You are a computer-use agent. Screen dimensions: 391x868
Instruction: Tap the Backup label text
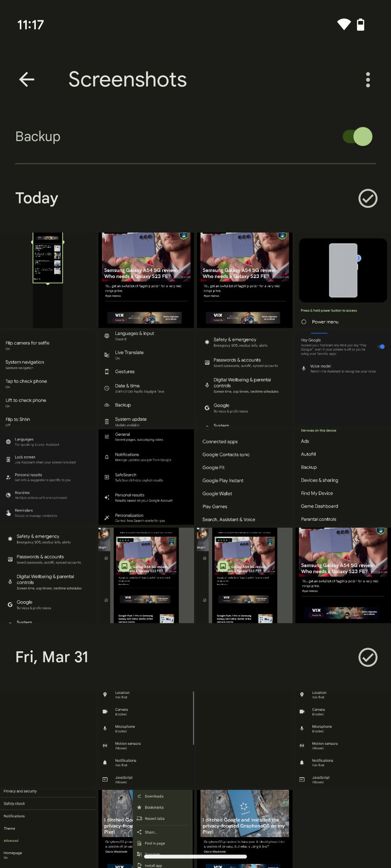click(38, 137)
